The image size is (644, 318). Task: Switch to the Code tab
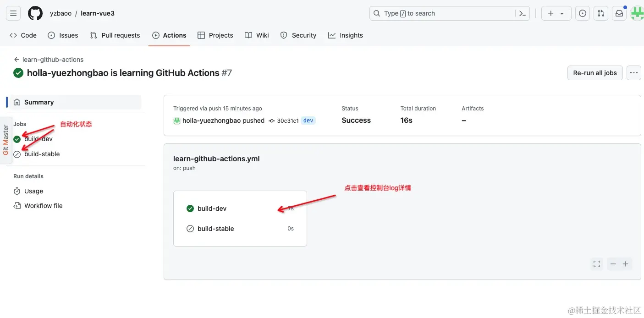pyautogui.click(x=23, y=35)
